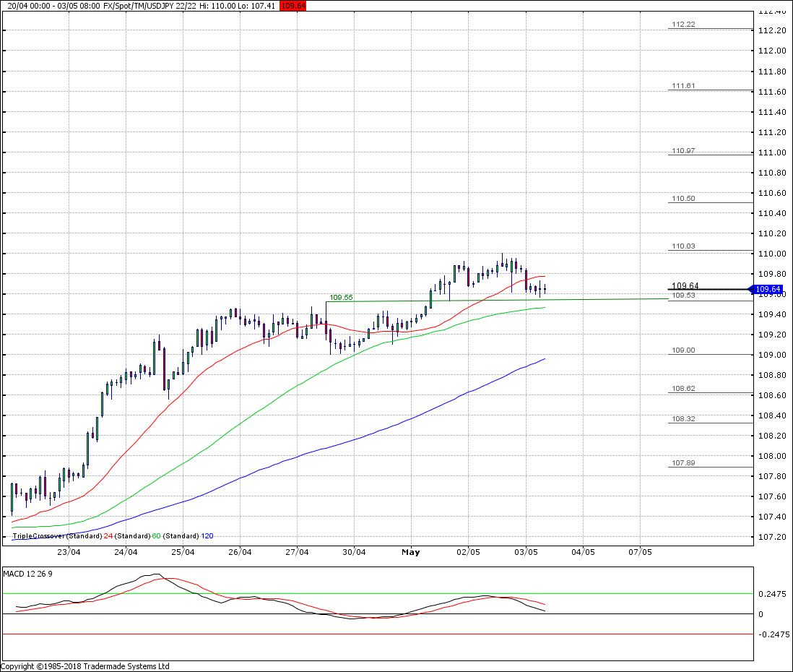793x672 pixels.
Task: Click the 107.89 support level label
Action: [683, 463]
